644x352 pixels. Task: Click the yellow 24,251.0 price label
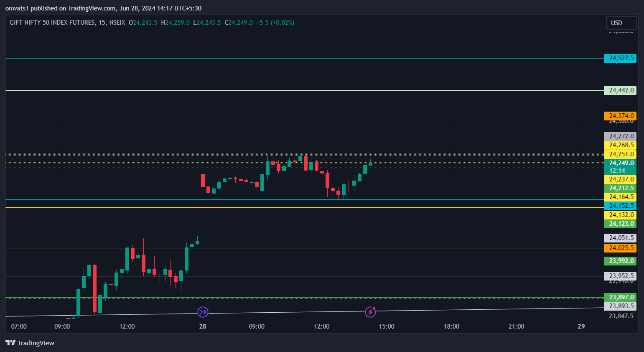click(x=620, y=154)
